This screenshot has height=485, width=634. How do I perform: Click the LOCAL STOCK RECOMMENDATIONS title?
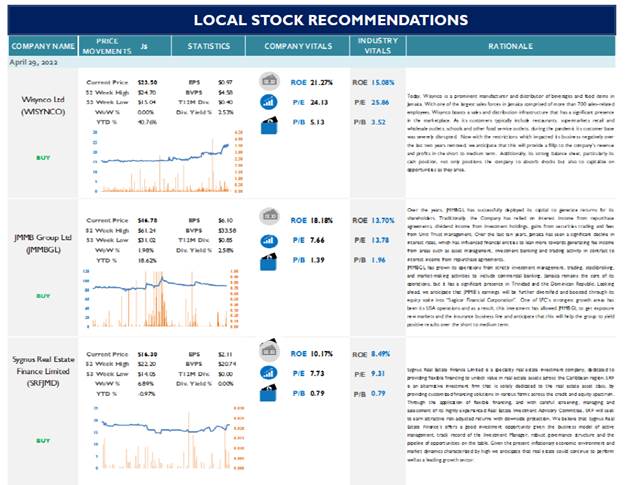pyautogui.click(x=331, y=20)
